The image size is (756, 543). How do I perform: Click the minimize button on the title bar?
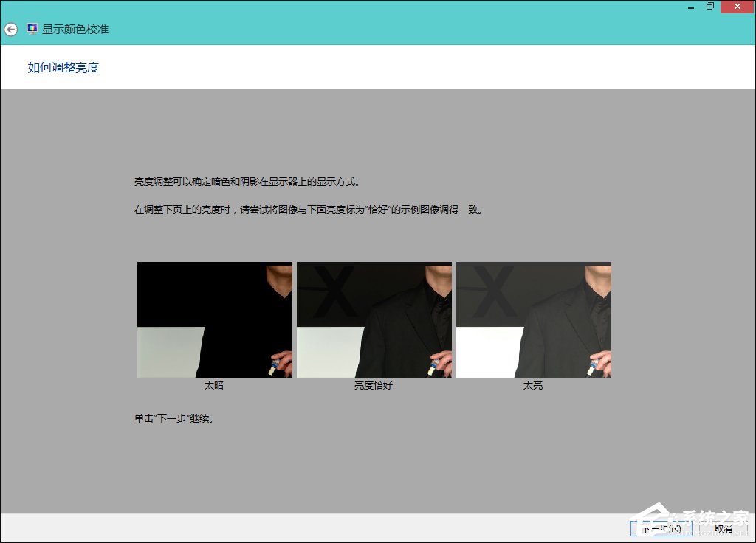691,7
